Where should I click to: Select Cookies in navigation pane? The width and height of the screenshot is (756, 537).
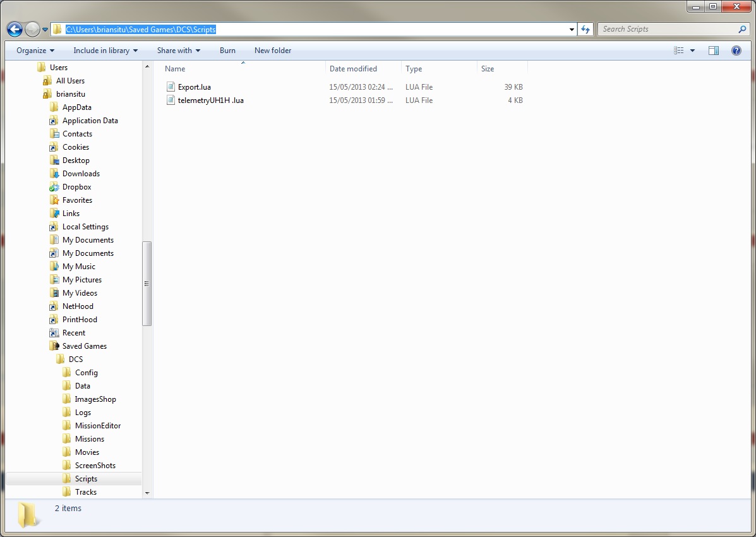coord(76,147)
